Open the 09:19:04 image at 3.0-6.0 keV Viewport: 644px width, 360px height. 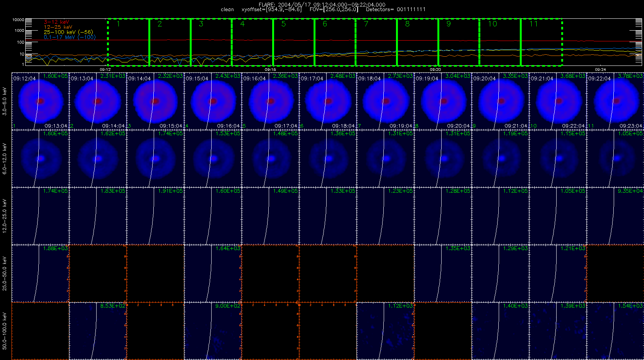tap(443, 101)
